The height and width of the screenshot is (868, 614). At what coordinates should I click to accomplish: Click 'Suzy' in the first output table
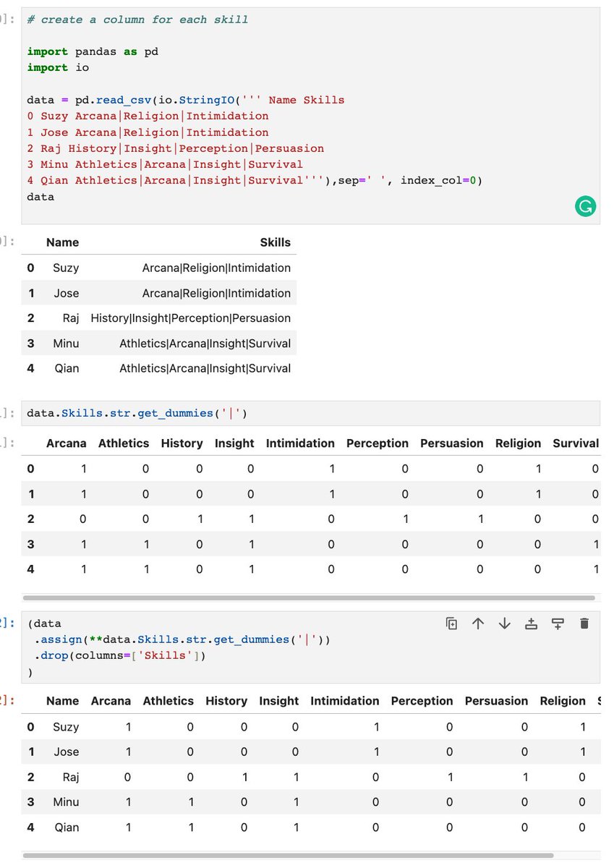tap(66, 268)
